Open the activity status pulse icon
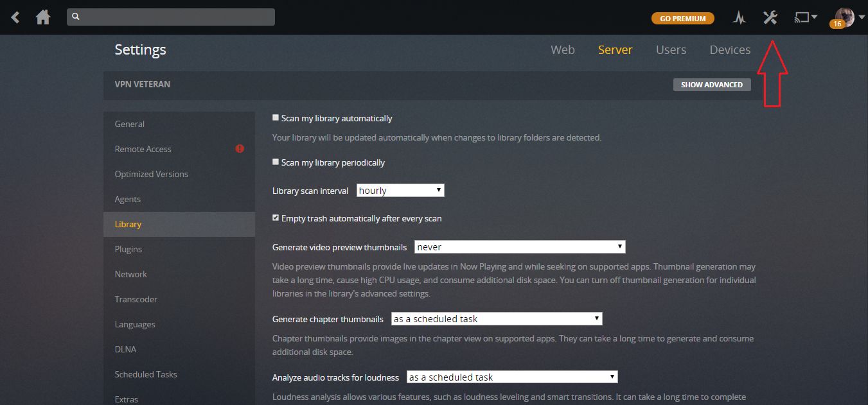The height and width of the screenshot is (405, 868). [x=740, y=18]
